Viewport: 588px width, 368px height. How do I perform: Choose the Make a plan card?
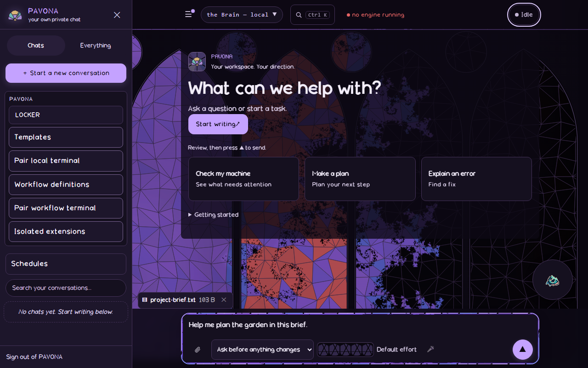360,179
